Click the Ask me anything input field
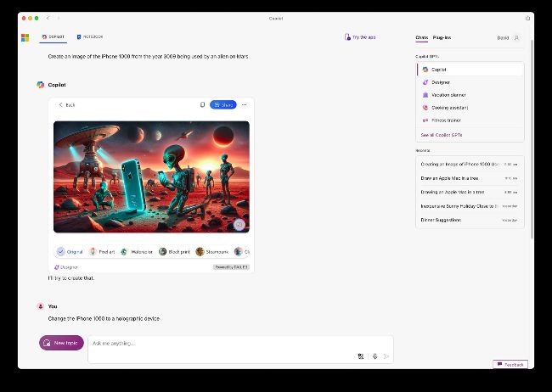The height and width of the screenshot is (392, 552). click(221, 344)
